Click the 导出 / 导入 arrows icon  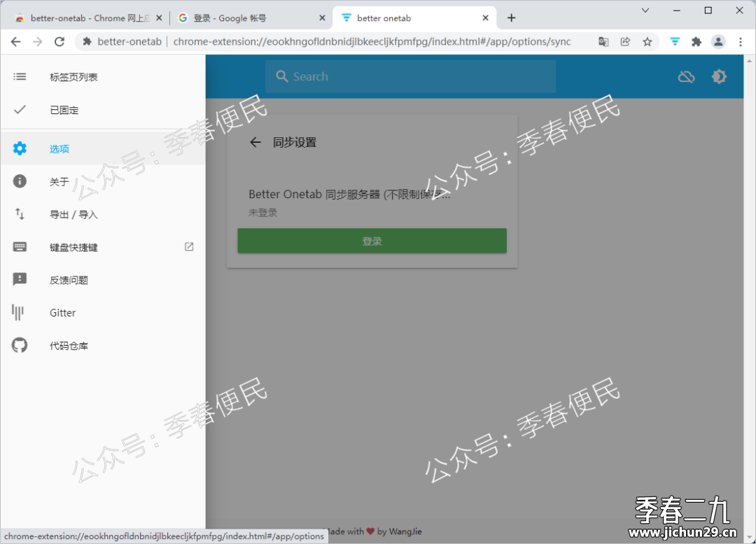(20, 214)
